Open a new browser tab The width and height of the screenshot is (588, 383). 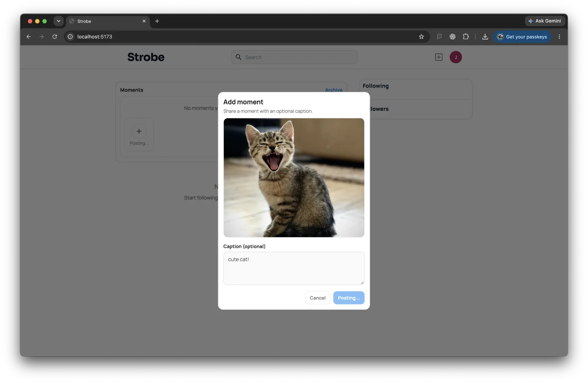point(157,21)
